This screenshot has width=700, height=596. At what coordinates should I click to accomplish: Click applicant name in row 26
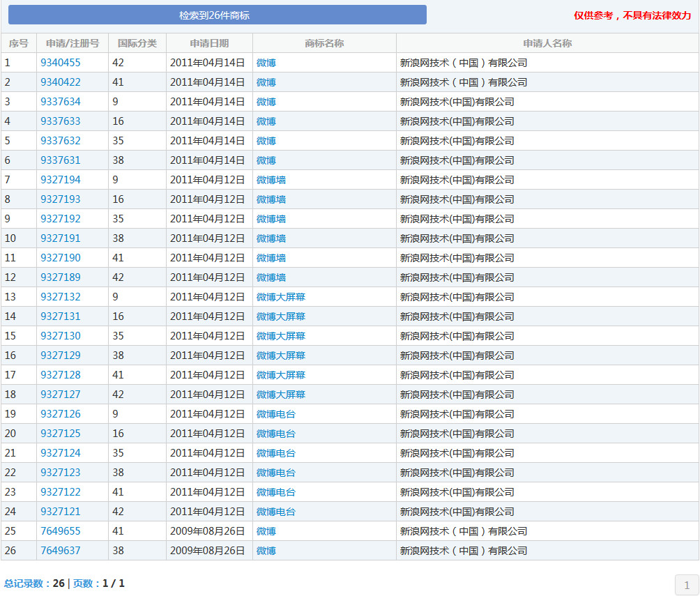(464, 551)
